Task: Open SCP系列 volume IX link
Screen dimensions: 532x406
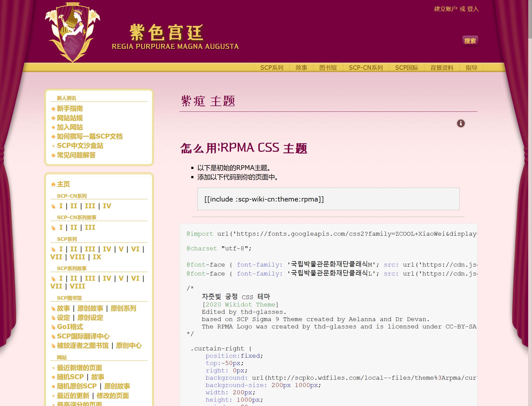Action: point(97,257)
